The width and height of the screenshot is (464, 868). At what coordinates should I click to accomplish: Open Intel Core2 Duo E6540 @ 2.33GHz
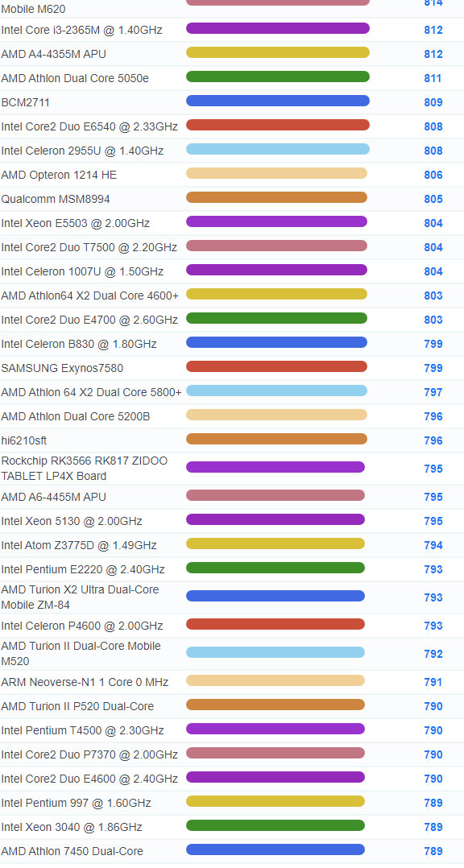pyautogui.click(x=89, y=126)
